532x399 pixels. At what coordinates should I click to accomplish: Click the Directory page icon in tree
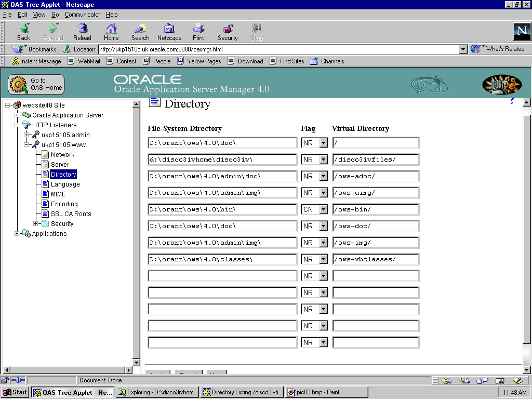point(46,174)
